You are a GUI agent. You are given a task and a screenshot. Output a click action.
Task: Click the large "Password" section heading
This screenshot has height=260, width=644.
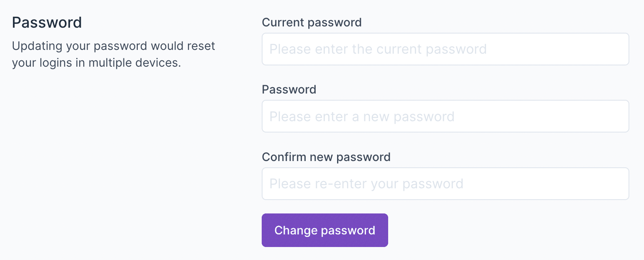tap(47, 23)
